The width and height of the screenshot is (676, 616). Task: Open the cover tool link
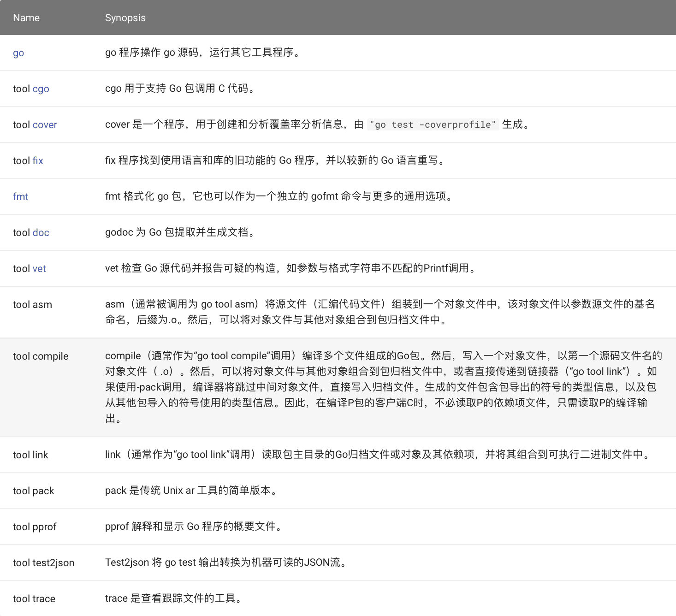pos(45,125)
